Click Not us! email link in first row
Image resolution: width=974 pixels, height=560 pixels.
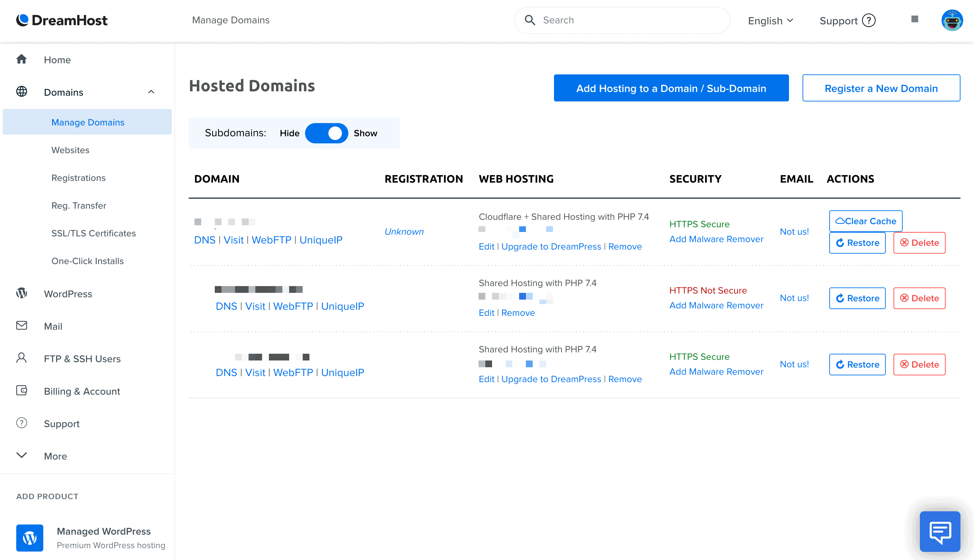tap(794, 232)
